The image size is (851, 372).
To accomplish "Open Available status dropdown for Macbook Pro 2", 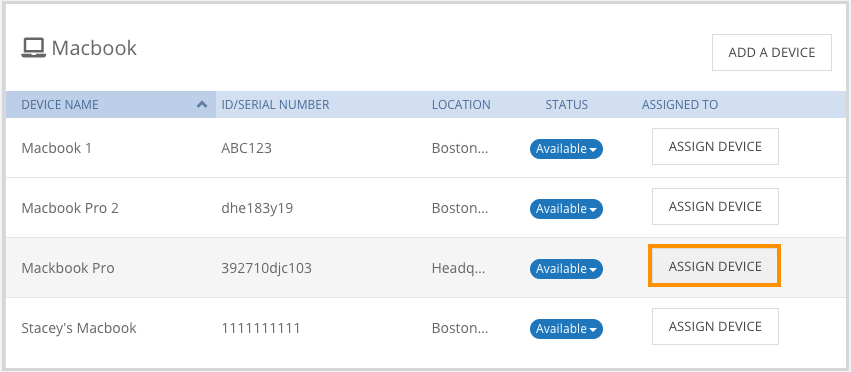I will (566, 209).
